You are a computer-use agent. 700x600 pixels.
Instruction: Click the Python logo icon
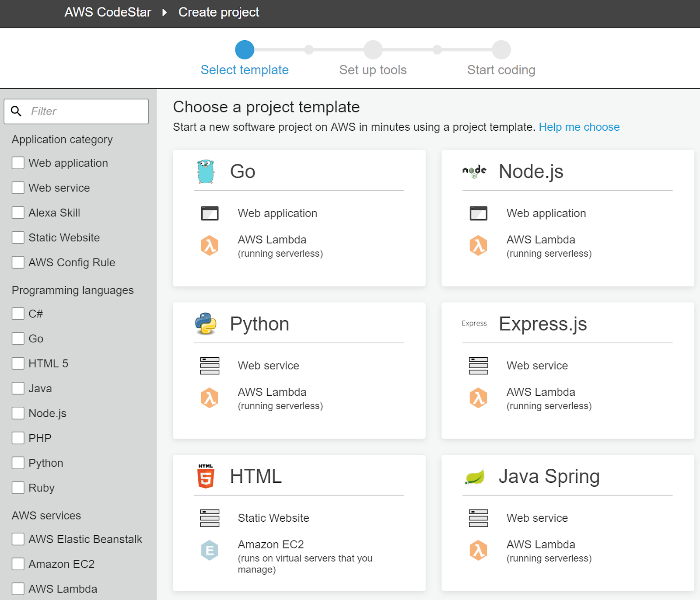pyautogui.click(x=206, y=324)
